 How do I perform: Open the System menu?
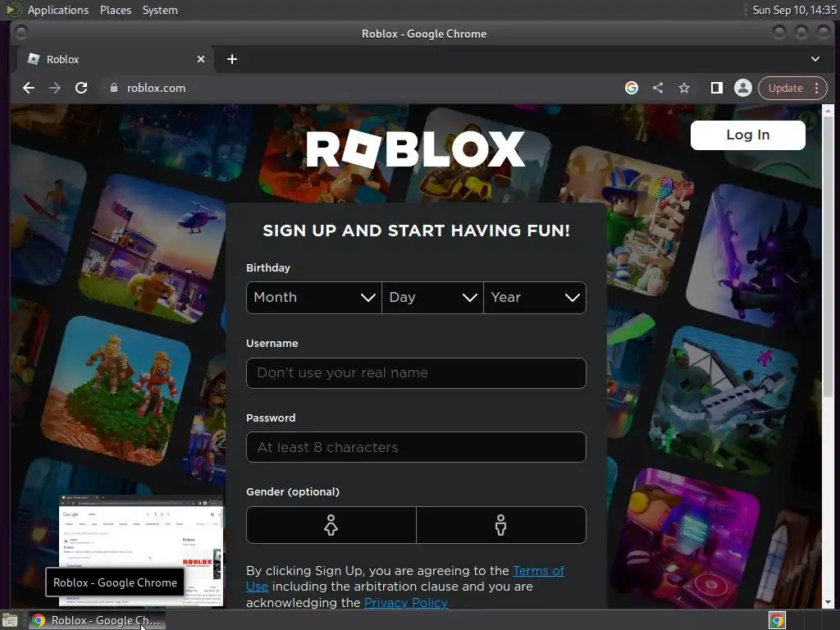click(x=160, y=10)
